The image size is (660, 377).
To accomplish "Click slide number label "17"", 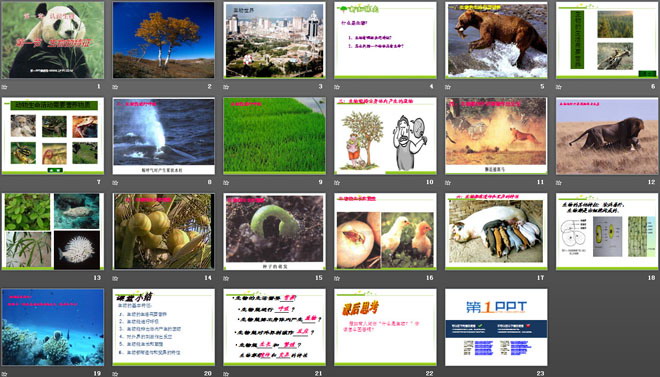I will coord(540,278).
